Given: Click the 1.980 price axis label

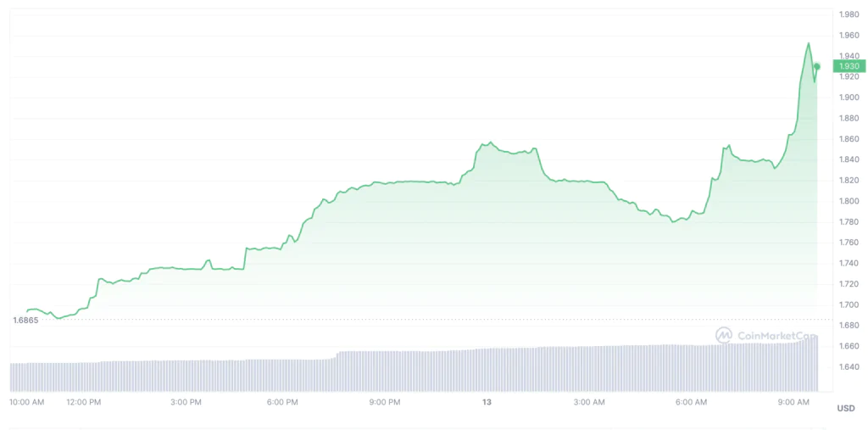Looking at the screenshot, I should (x=849, y=14).
